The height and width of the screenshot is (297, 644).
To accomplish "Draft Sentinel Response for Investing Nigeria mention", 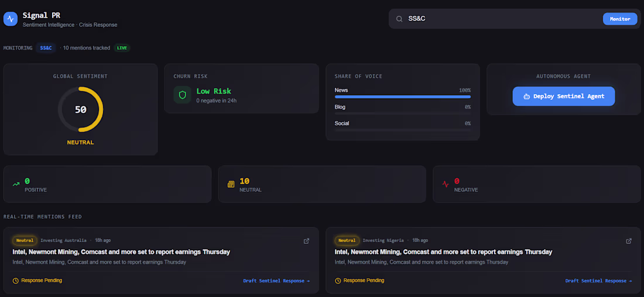I will coord(598,281).
